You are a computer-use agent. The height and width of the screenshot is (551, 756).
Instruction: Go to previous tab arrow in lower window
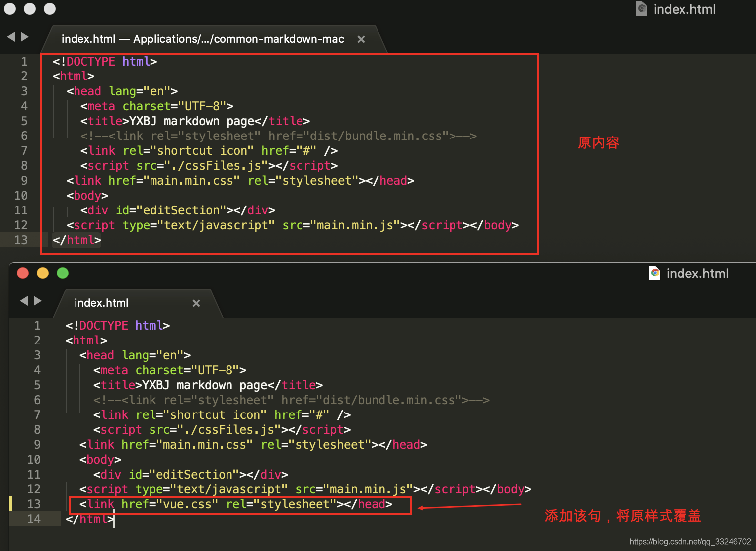(x=24, y=301)
